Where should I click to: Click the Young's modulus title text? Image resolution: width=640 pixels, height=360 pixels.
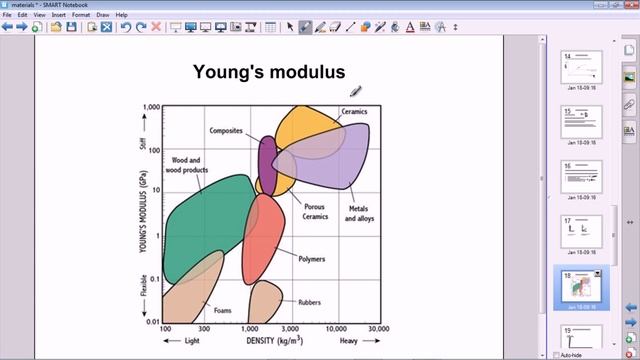click(x=269, y=72)
